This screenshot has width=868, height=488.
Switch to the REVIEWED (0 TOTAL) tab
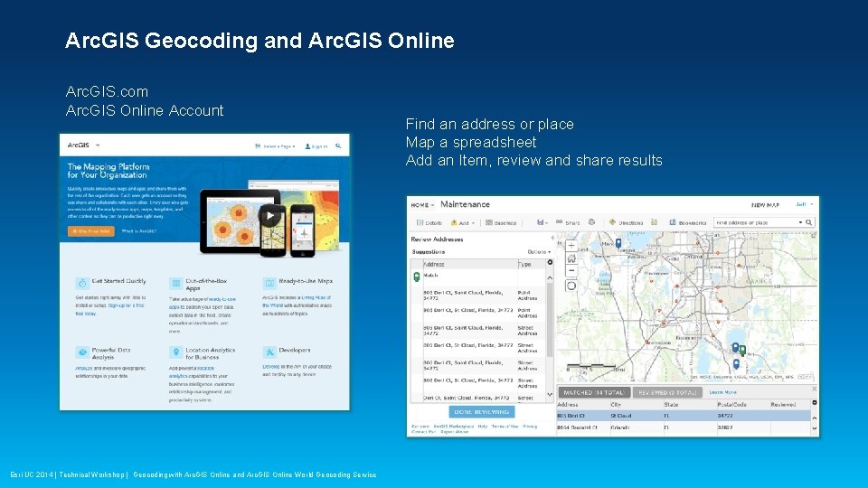[667, 392]
